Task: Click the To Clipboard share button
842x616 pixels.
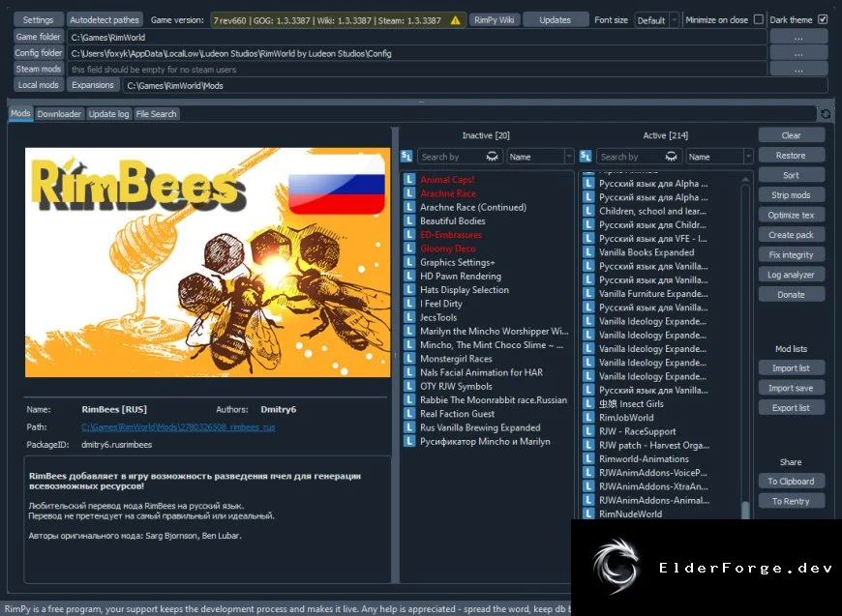Action: pos(791,482)
